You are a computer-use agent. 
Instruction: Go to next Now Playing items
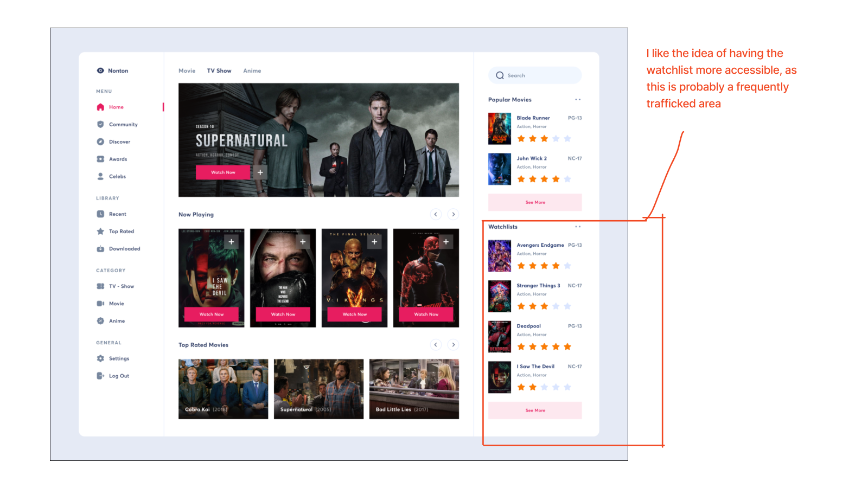point(454,214)
